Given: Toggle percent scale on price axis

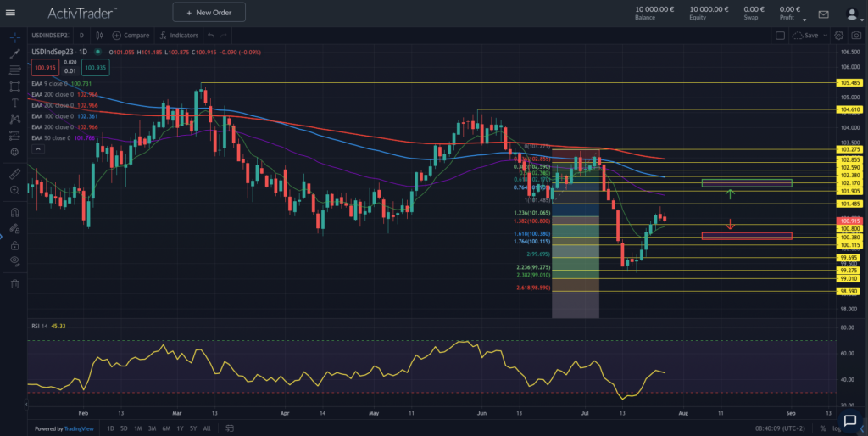Looking at the screenshot, I should (823, 428).
